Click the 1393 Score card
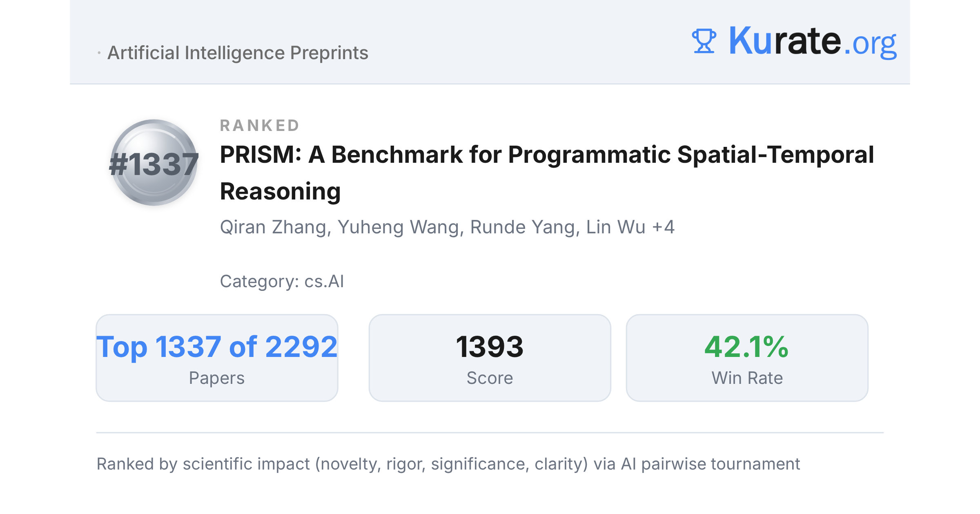 point(490,358)
